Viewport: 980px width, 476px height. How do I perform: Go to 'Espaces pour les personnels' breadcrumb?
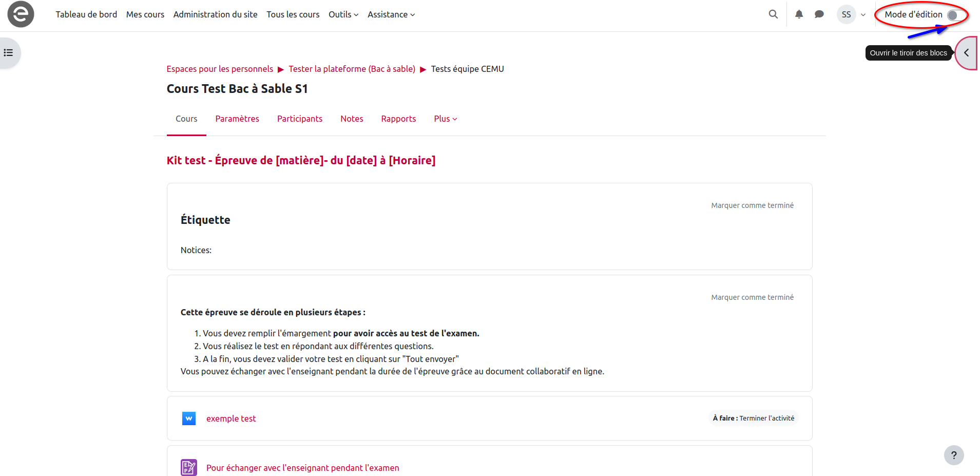[x=220, y=69]
